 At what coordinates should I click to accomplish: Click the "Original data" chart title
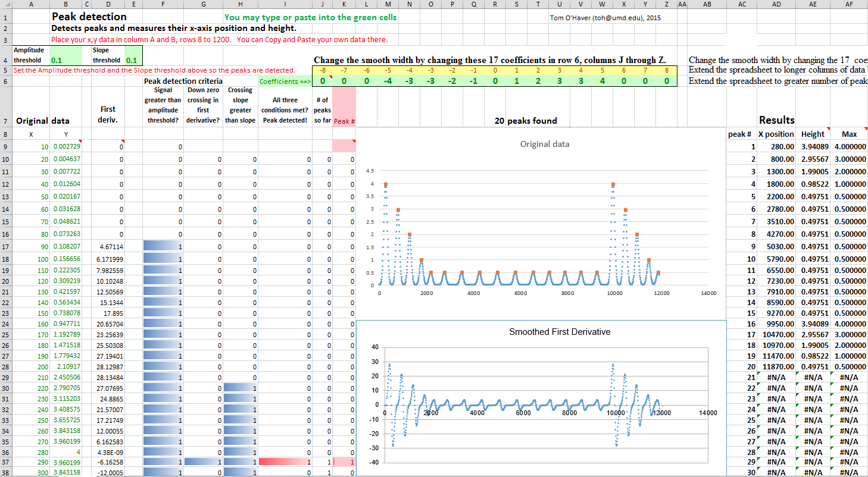[x=545, y=144]
